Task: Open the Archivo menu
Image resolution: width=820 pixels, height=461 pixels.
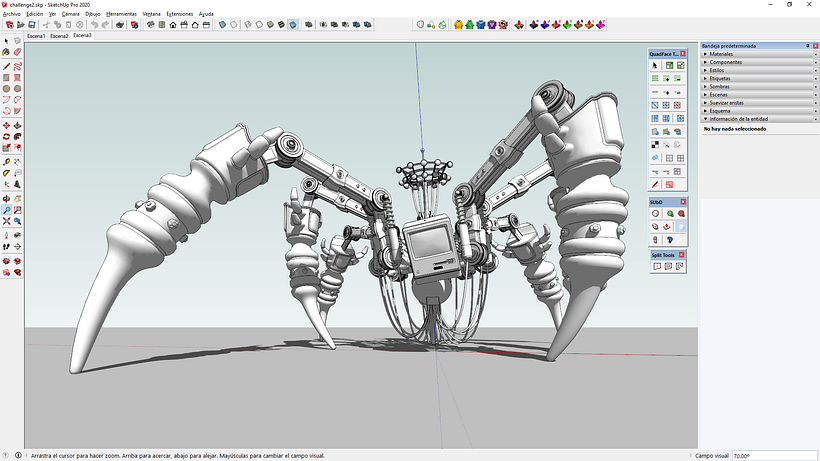Action: point(12,14)
